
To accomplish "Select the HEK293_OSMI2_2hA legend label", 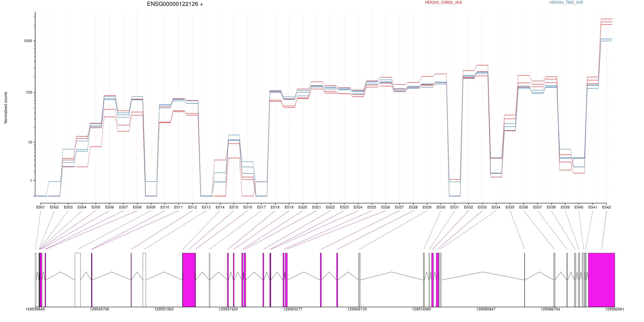I will (x=443, y=2).
